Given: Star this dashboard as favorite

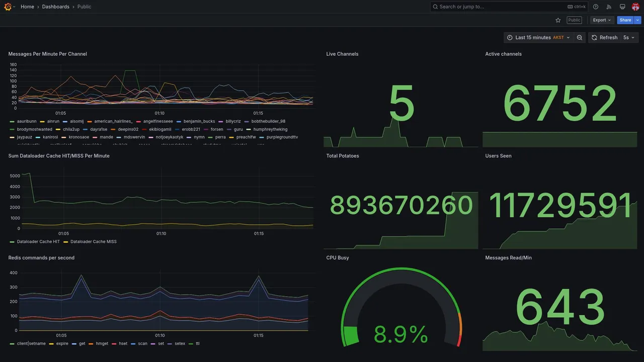Looking at the screenshot, I should click(558, 20).
